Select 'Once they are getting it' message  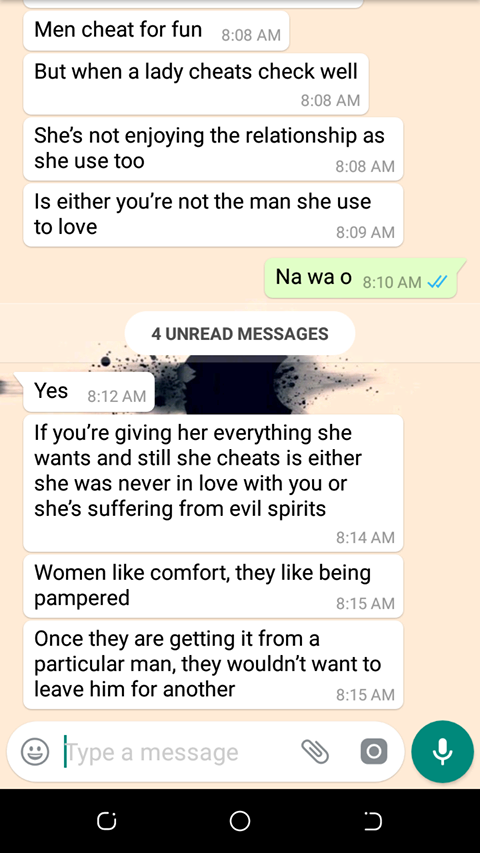(213, 664)
